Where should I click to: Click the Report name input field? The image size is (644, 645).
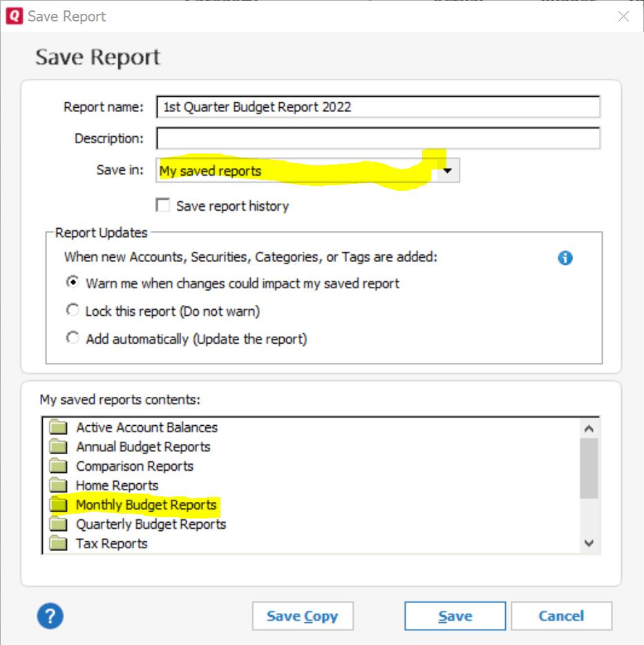378,107
